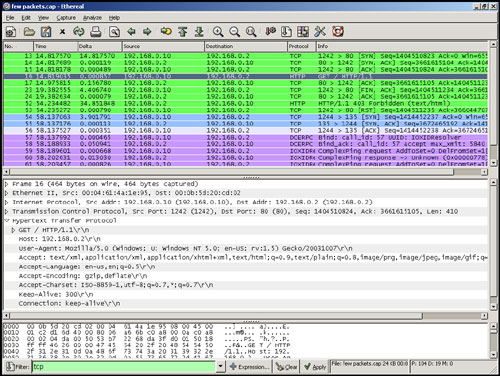Click the capture start icon in toolbar
This screenshot has height=376, width=500.
point(11,32)
